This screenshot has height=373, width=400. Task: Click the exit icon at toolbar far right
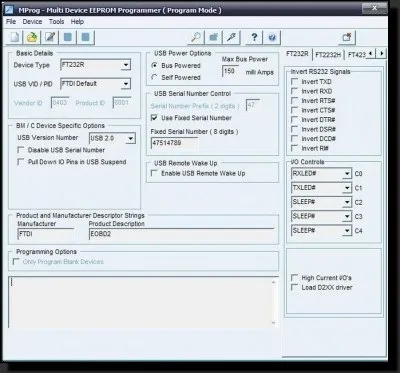[x=347, y=37]
